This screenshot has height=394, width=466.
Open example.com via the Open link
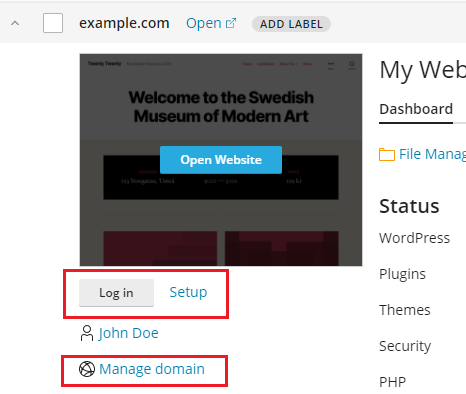204,23
